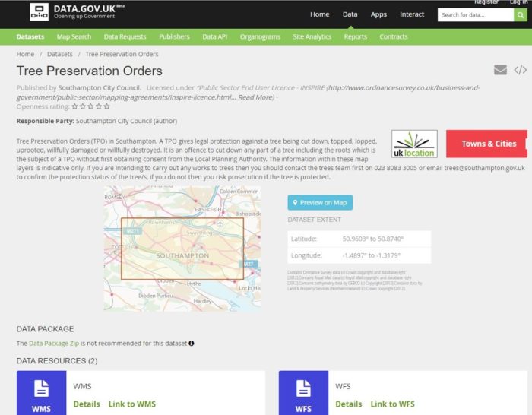Screen dimensions: 532x415
Task: Click the Link to WMS link
Action: [132, 404]
